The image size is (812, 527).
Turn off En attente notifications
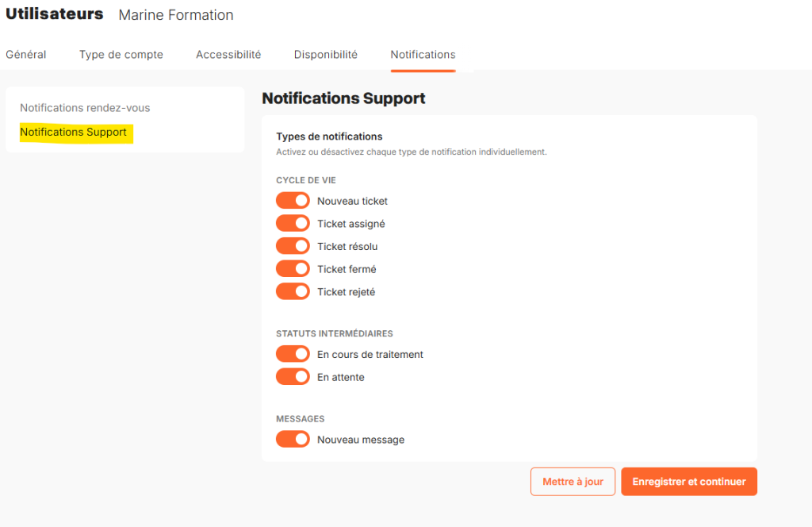(x=293, y=377)
